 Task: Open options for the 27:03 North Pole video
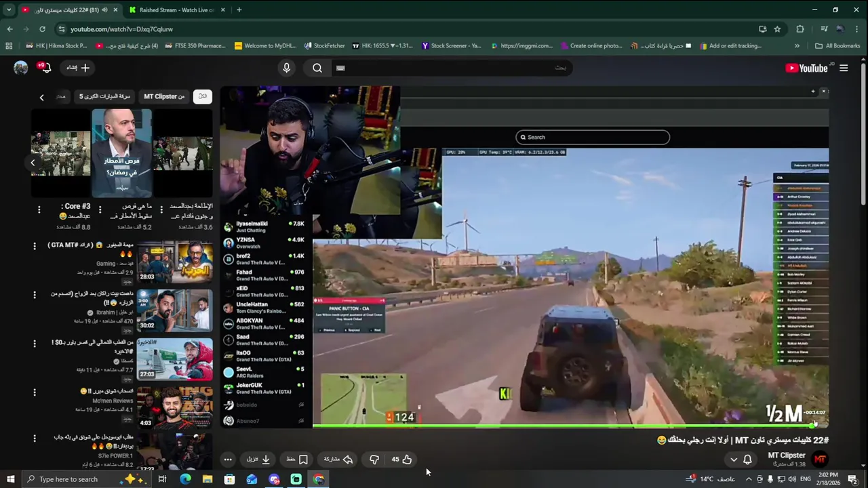pyautogui.click(x=35, y=344)
